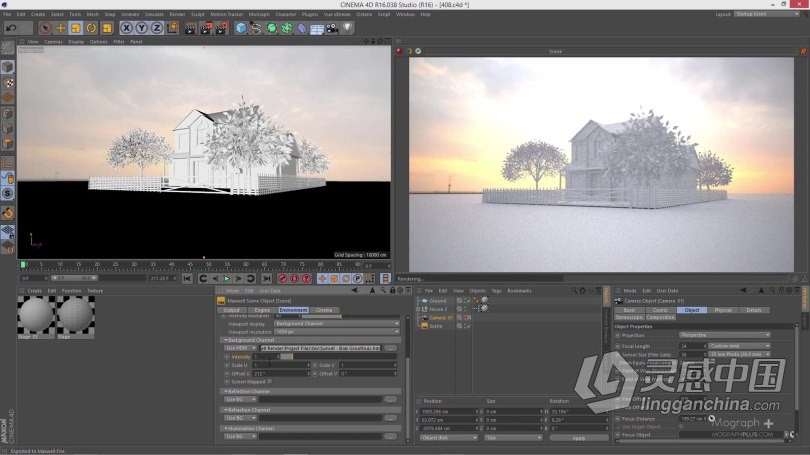The height and width of the screenshot is (455, 810).
Task: Expand the House 2 object
Action: click(418, 309)
